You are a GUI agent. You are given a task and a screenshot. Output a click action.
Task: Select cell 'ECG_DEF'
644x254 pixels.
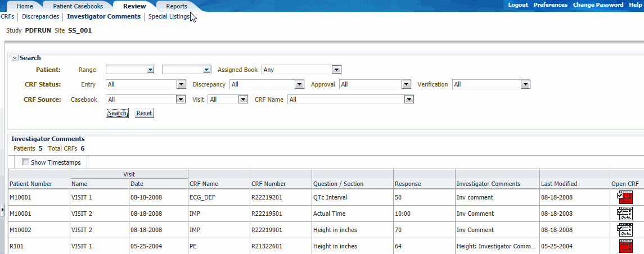[x=219, y=197]
